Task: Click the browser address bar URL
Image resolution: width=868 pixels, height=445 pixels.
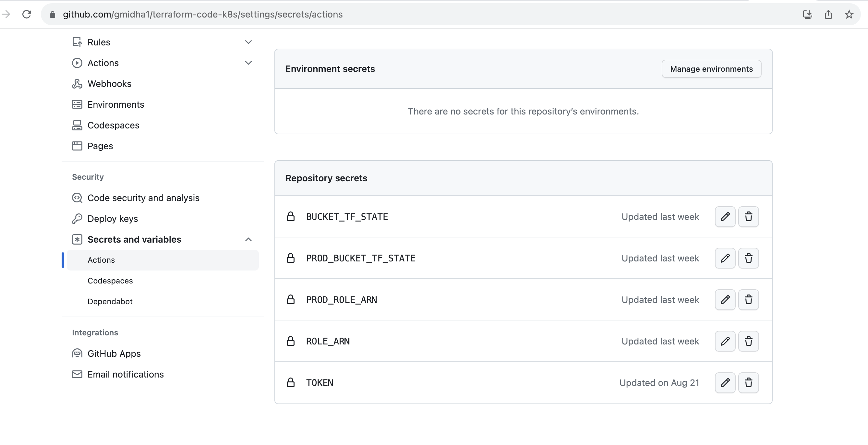Action: (202, 14)
